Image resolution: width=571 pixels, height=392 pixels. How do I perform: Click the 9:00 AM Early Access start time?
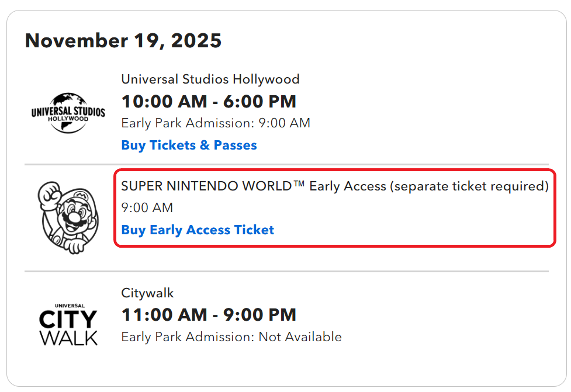coord(147,208)
